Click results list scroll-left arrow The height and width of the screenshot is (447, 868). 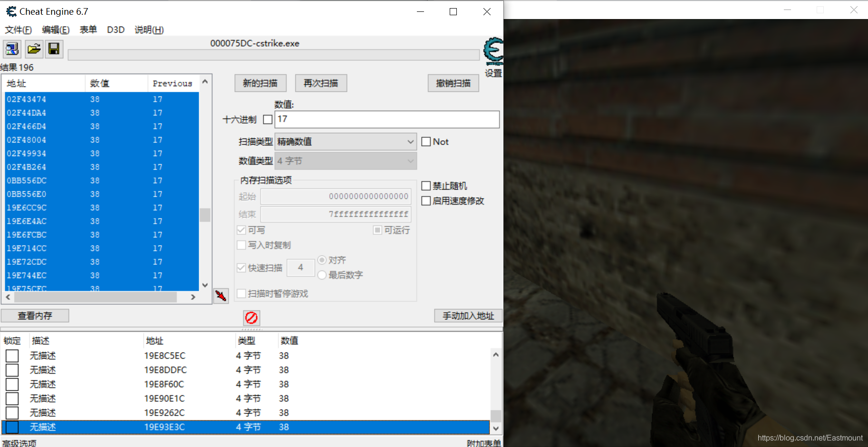(8, 297)
